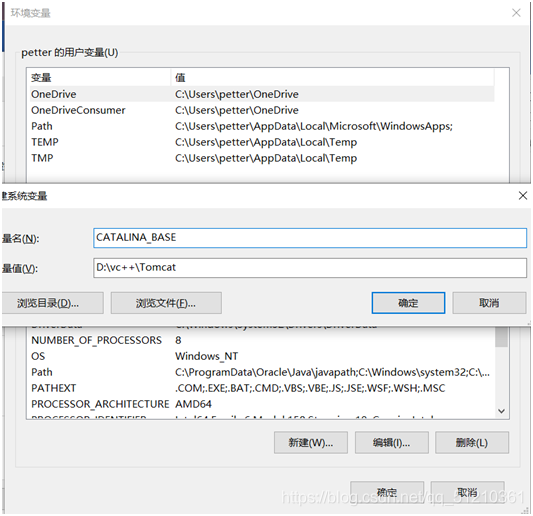The height and width of the screenshot is (516, 533).
Task: Select the OneDrive user variable row
Action: pyautogui.click(x=262, y=94)
